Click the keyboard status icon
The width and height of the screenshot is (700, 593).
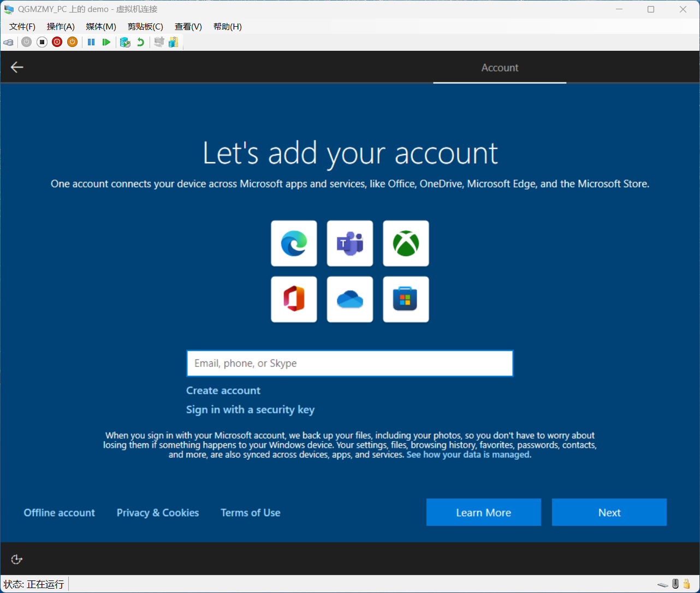tap(663, 585)
